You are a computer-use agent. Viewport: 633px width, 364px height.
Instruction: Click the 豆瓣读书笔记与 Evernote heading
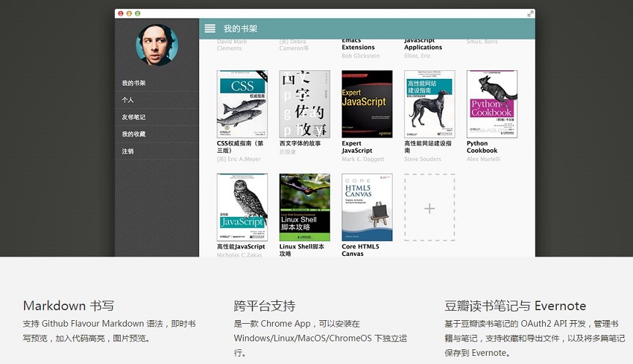click(515, 306)
